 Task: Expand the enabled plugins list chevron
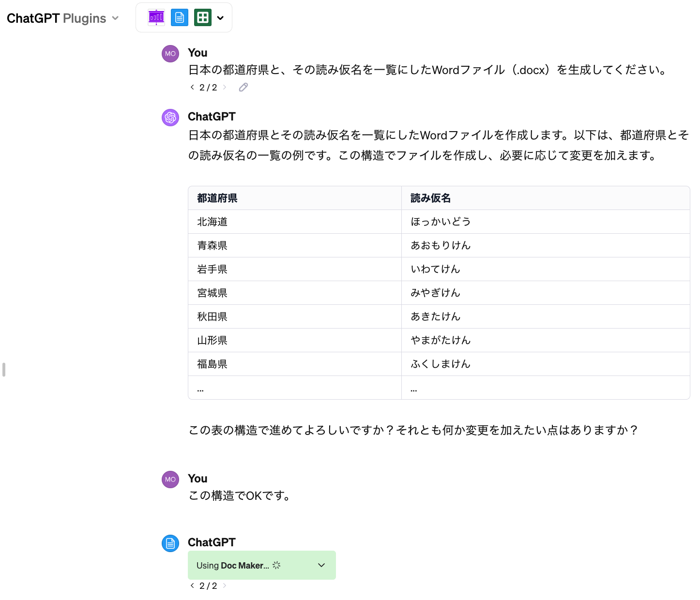click(221, 18)
